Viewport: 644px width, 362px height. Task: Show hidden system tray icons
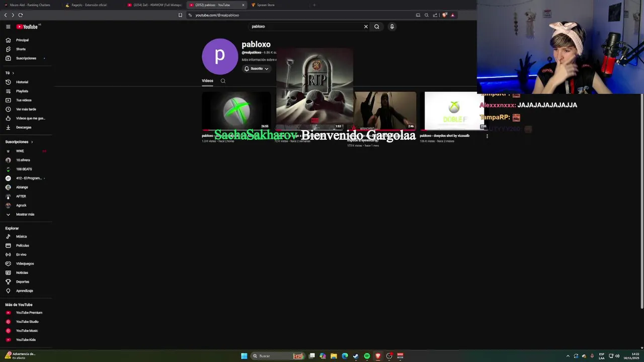[568, 356]
